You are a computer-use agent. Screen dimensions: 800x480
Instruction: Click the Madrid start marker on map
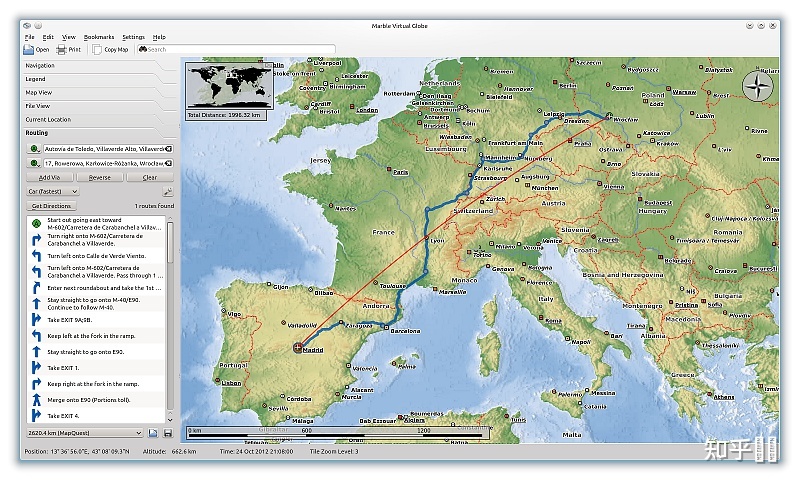298,348
